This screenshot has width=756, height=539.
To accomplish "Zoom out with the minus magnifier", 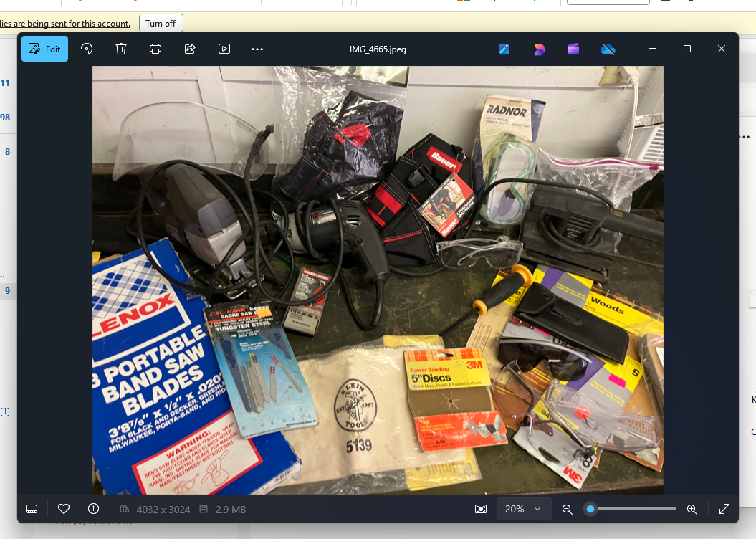I will point(567,509).
